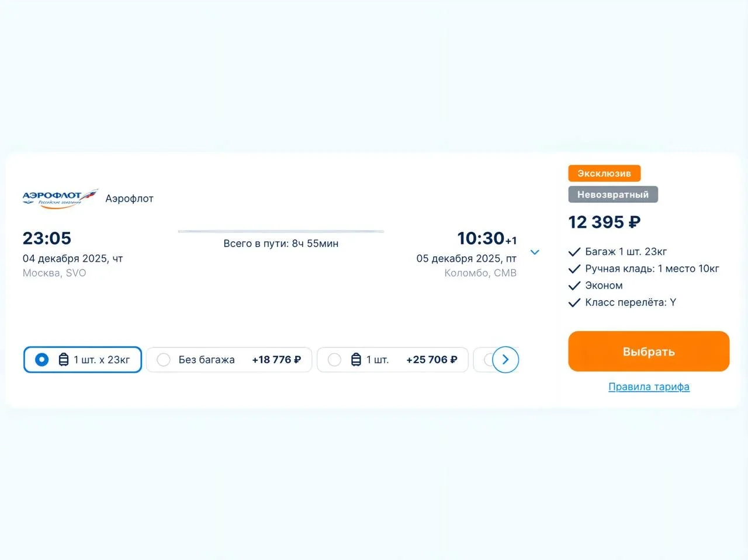Click the 23:05 departure time

47,238
